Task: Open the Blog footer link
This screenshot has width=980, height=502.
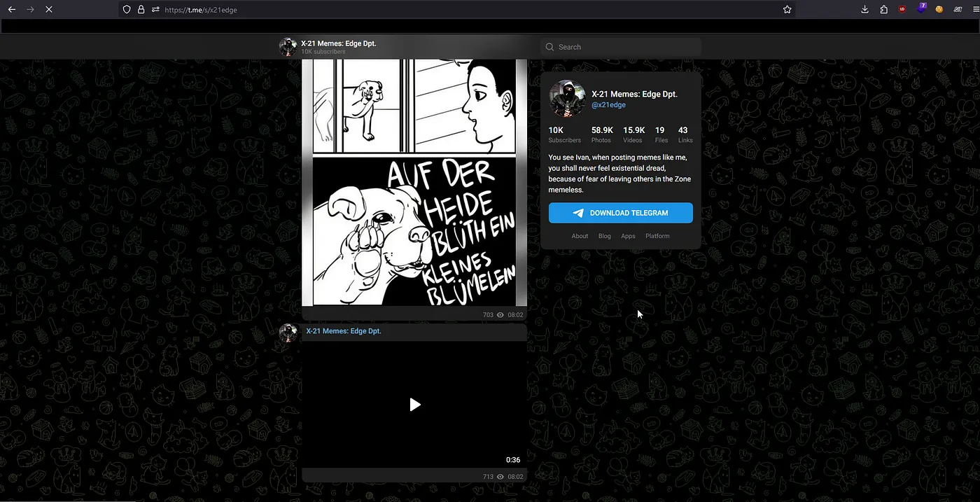Action: [605, 236]
